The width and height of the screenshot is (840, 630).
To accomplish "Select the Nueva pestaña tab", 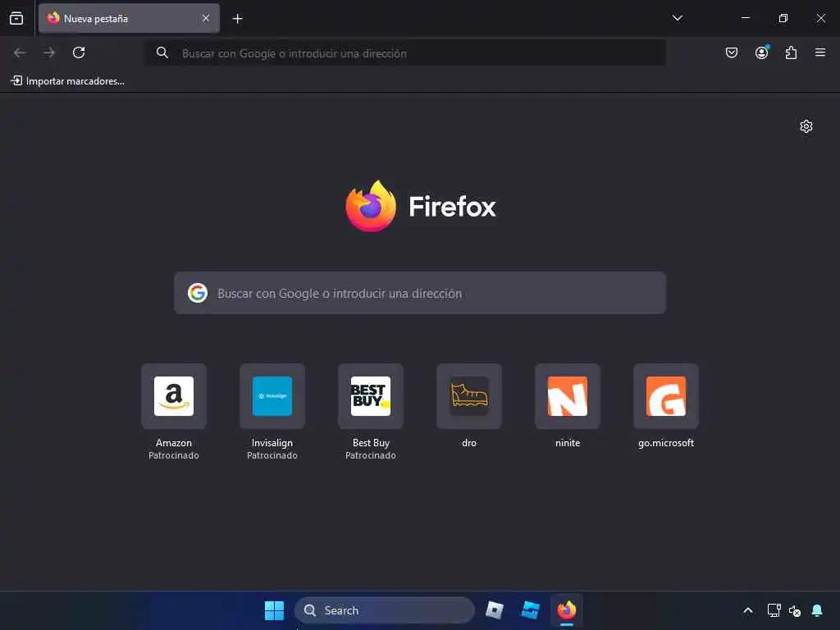I will [x=129, y=18].
